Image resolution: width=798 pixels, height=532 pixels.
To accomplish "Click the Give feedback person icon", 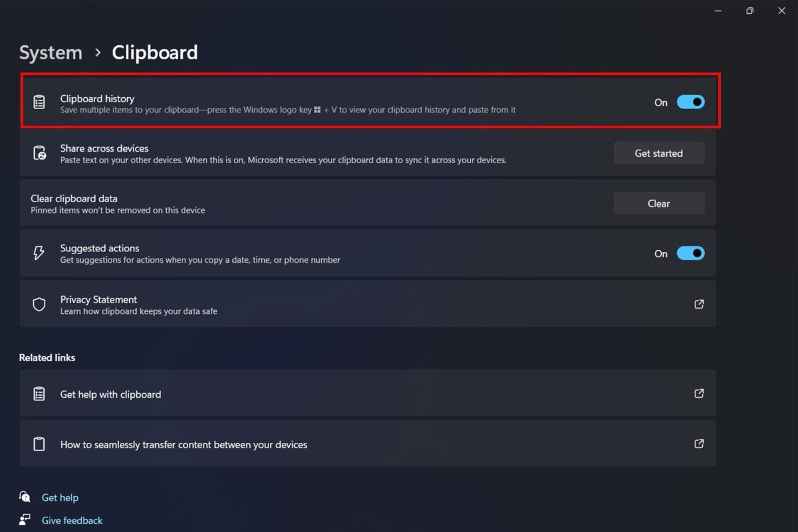I will coord(25,520).
